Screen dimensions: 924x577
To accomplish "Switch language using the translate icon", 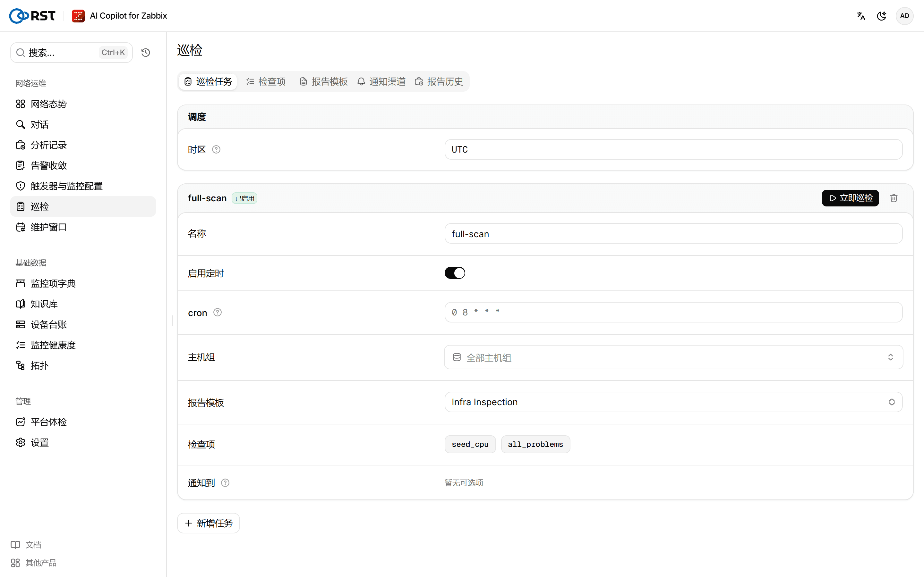I will coord(861,16).
